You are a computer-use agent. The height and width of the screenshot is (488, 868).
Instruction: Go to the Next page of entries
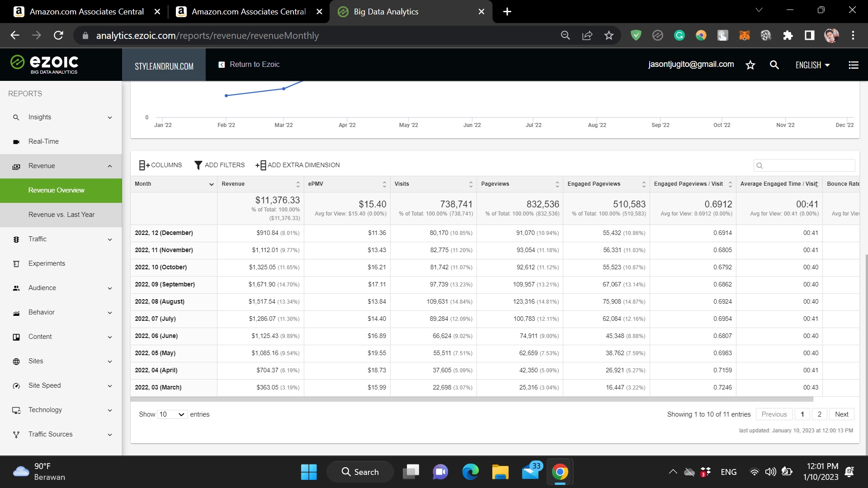click(841, 414)
